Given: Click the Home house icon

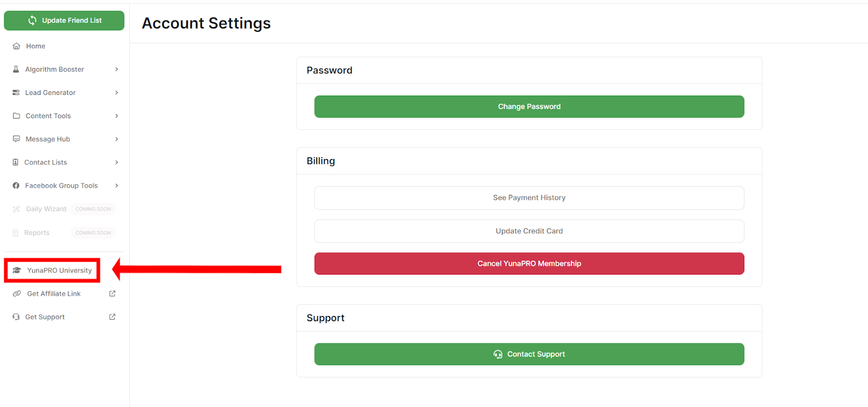Looking at the screenshot, I should coord(16,46).
